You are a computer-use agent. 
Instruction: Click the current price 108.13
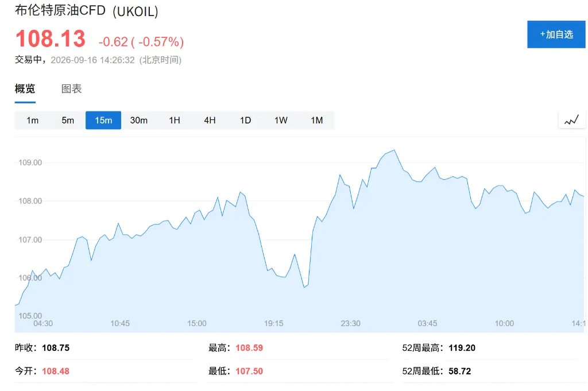pos(51,38)
